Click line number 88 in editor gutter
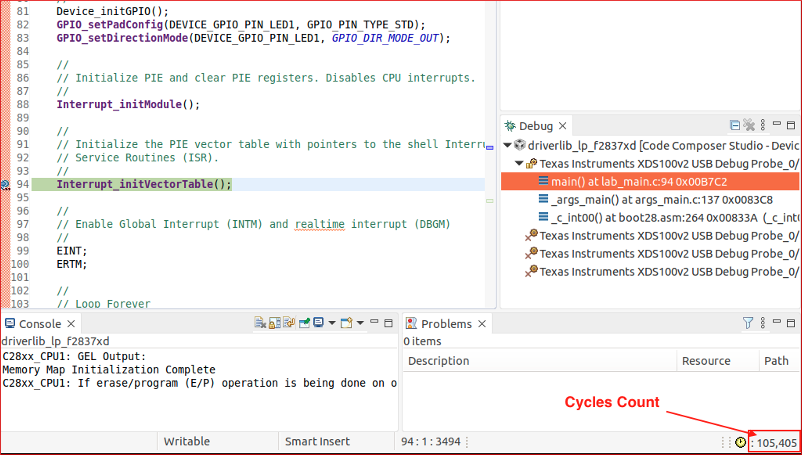This screenshot has width=802, height=455. pyautogui.click(x=23, y=104)
